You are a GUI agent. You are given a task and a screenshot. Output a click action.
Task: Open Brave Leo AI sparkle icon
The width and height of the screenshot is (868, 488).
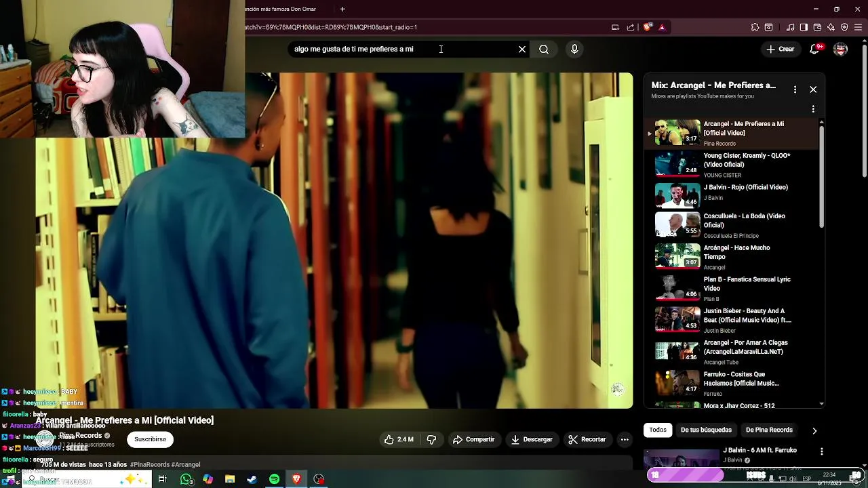tap(831, 27)
